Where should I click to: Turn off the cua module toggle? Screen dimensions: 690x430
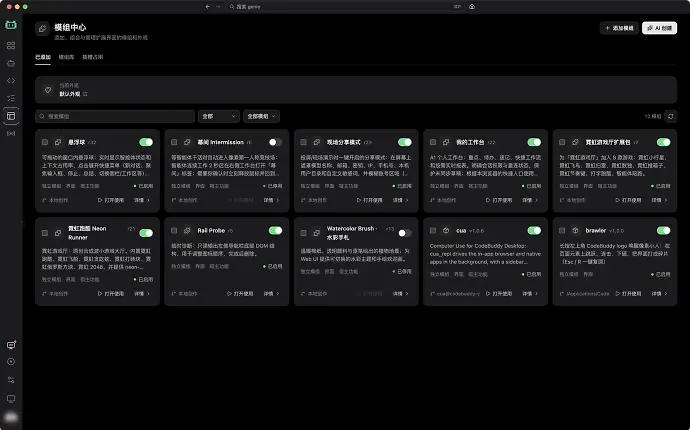[534, 230]
